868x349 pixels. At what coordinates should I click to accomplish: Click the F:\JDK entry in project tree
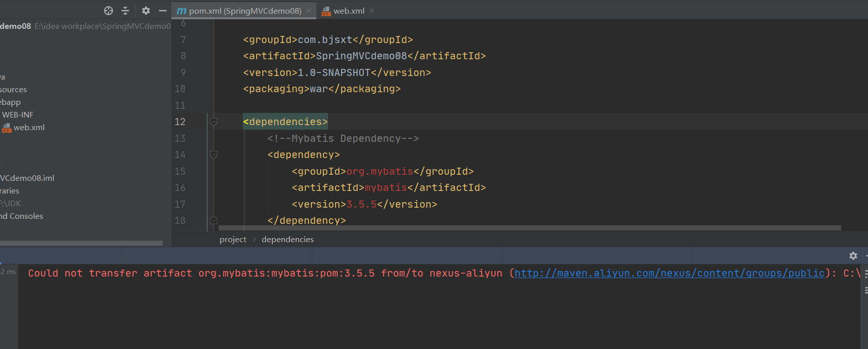pyautogui.click(x=11, y=204)
